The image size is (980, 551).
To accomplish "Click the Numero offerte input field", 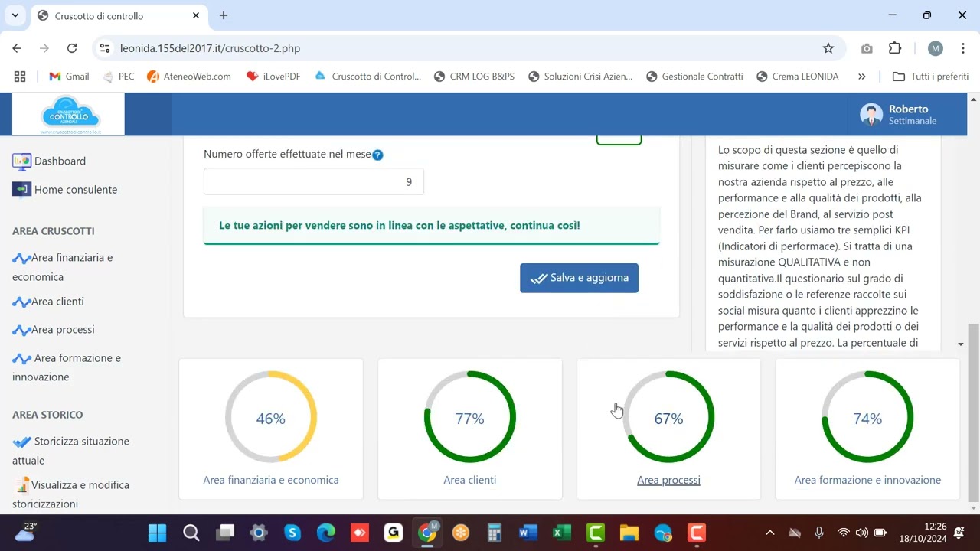I will (313, 181).
